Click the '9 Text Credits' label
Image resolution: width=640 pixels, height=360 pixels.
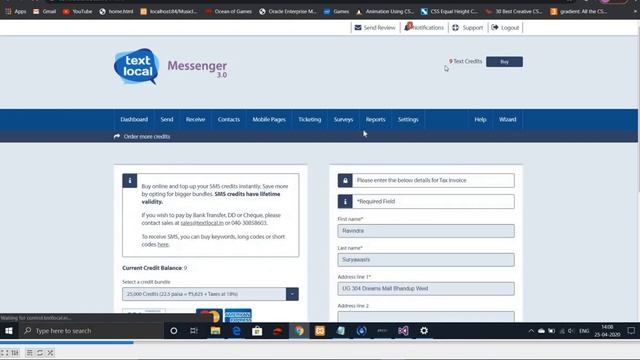click(465, 61)
